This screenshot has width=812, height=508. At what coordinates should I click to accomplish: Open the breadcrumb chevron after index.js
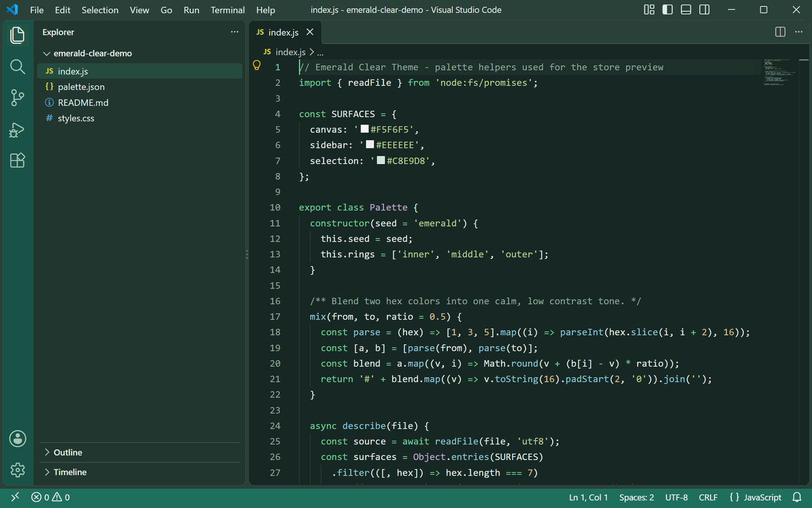(311, 52)
